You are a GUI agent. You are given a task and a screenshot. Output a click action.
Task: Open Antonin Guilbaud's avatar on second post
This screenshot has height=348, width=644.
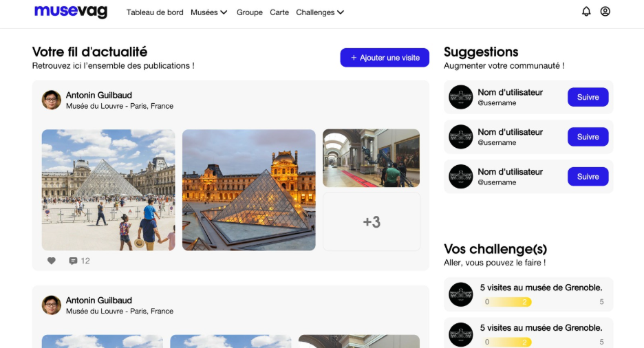52,305
